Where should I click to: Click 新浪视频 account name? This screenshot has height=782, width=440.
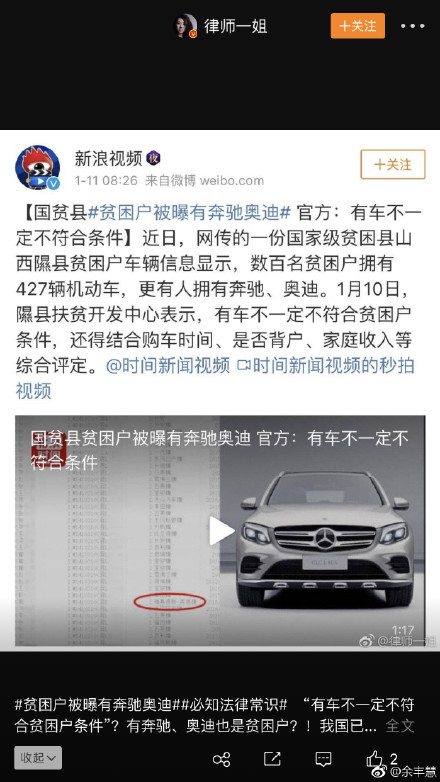coord(108,158)
